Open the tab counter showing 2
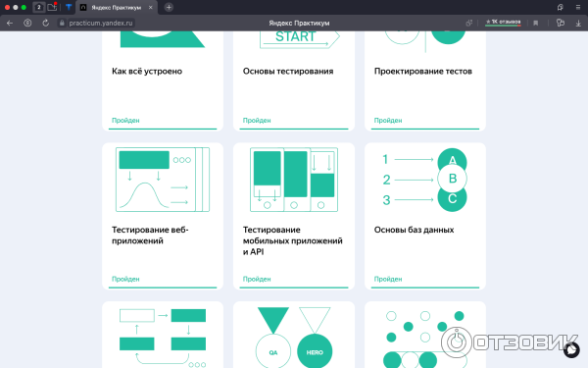588x368 pixels. (x=38, y=7)
